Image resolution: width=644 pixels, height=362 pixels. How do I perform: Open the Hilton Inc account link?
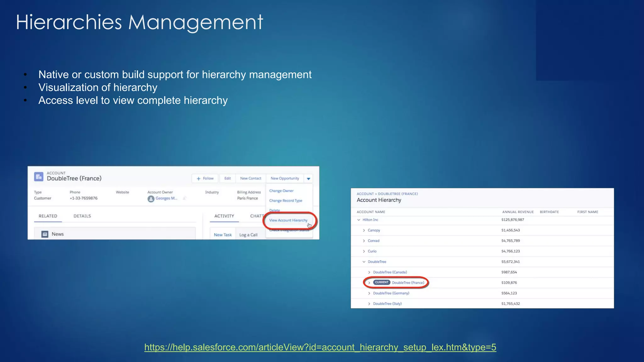coord(370,220)
